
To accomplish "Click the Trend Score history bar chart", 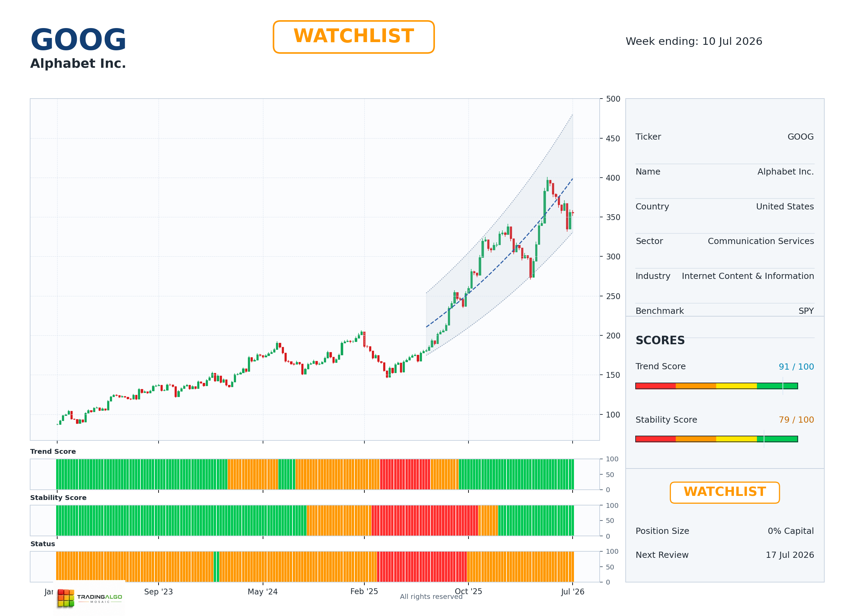I will (315, 474).
